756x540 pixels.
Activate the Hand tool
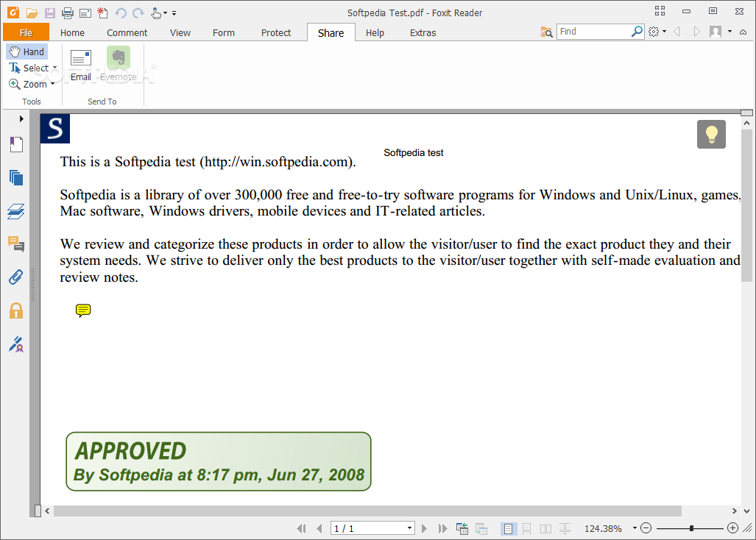pyautogui.click(x=27, y=51)
